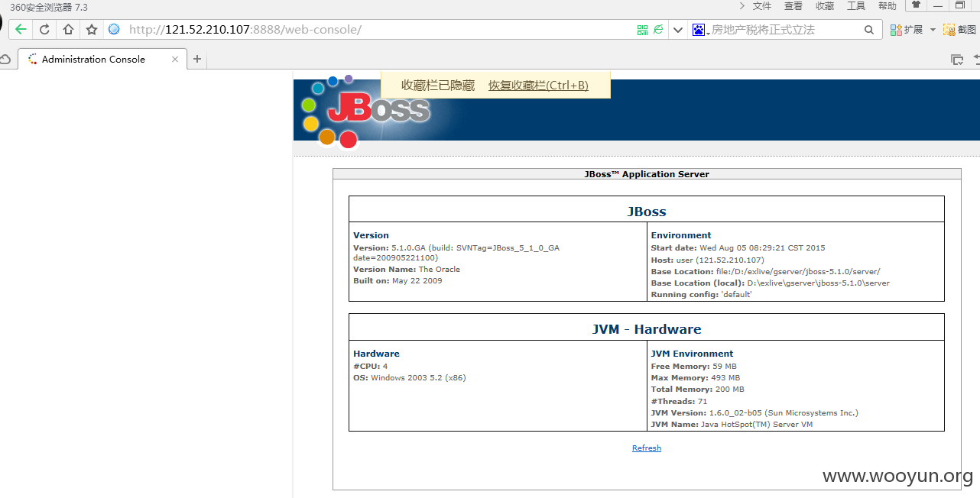Open the 帮助 menu
Screen dimensions: 980x498
(888, 6)
